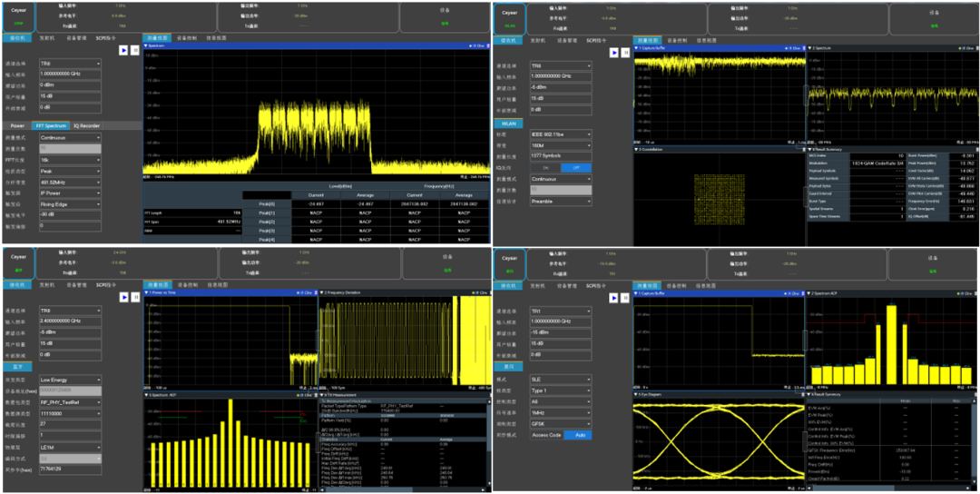Collapse the Eye Diagram panel header triangle
Viewport: 980px width, 494px height.
pos(637,395)
